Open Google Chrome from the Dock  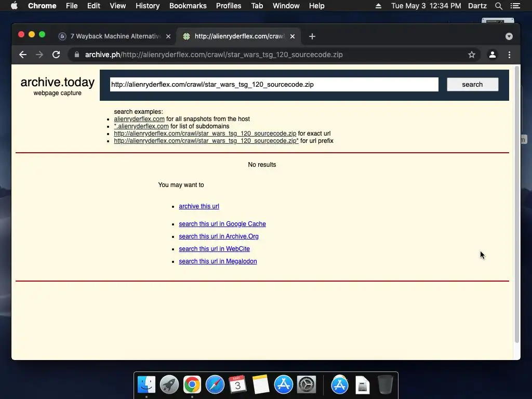click(192, 385)
